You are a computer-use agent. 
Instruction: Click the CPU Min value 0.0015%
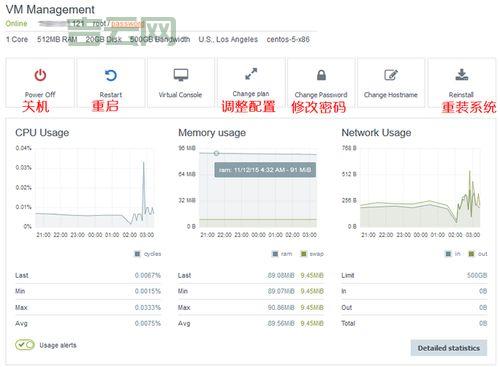tap(148, 291)
